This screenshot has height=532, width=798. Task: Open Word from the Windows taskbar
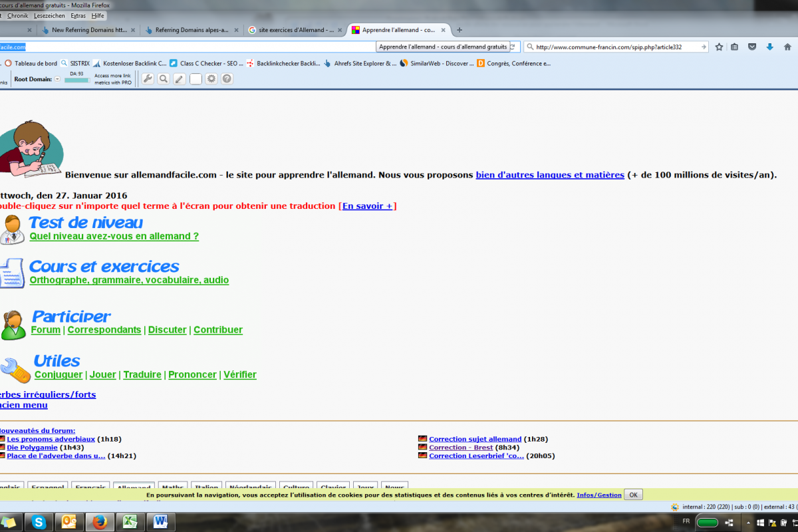click(x=160, y=522)
